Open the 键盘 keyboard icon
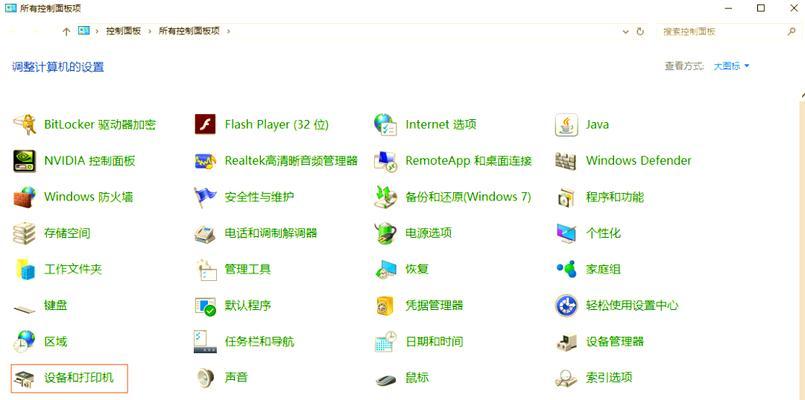Image resolution: width=805 pixels, height=400 pixels. point(24,308)
